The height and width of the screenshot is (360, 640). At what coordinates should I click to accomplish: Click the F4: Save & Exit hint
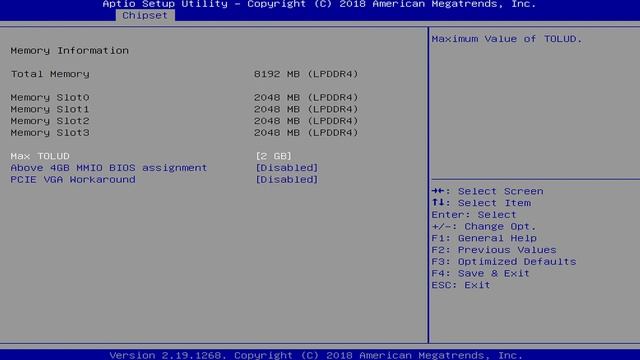[x=480, y=273]
